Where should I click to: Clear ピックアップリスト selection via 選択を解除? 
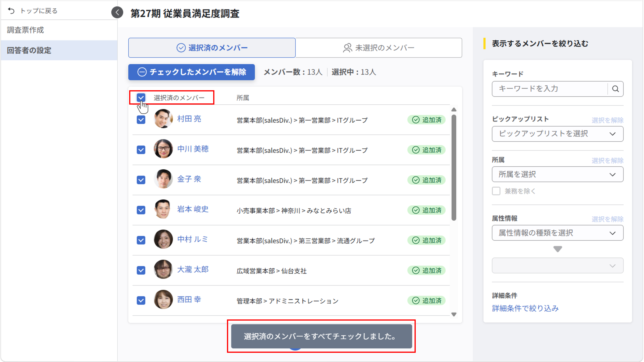(x=607, y=120)
